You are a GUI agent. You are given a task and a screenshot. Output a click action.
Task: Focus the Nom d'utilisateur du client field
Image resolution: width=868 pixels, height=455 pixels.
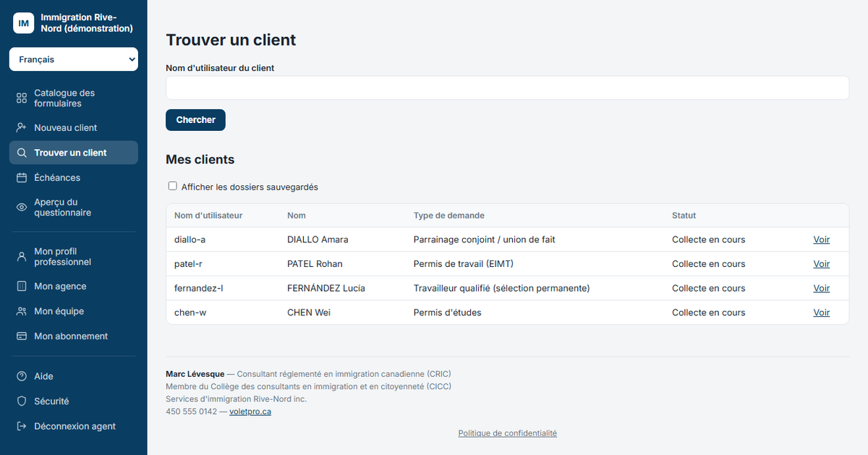click(x=507, y=88)
